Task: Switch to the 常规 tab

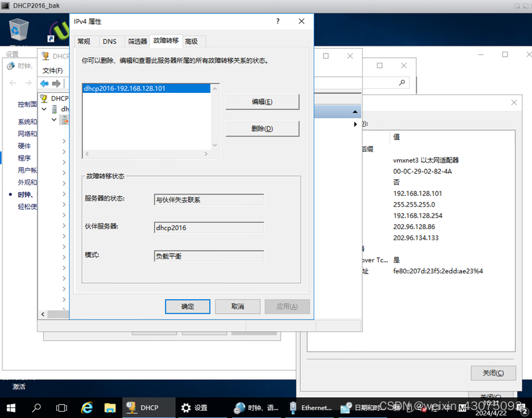Action: click(x=85, y=41)
